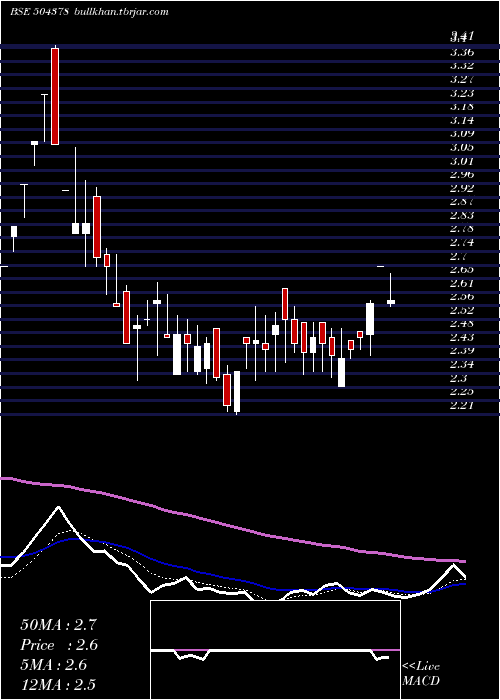Click the 2.48 price axis label

point(462,324)
